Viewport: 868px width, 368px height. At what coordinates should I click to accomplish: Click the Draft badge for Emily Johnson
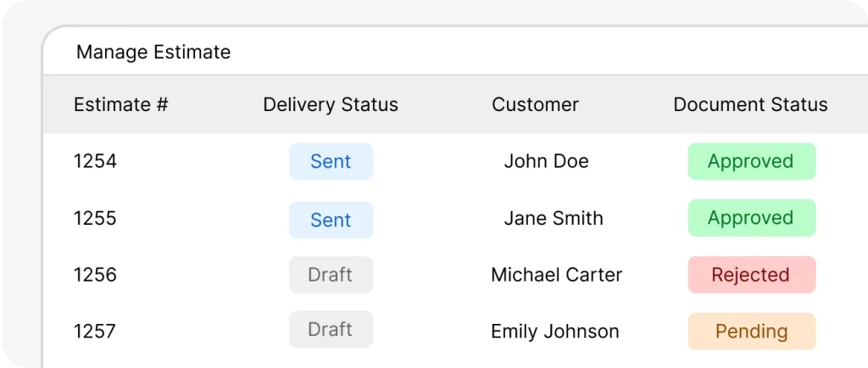(x=331, y=329)
